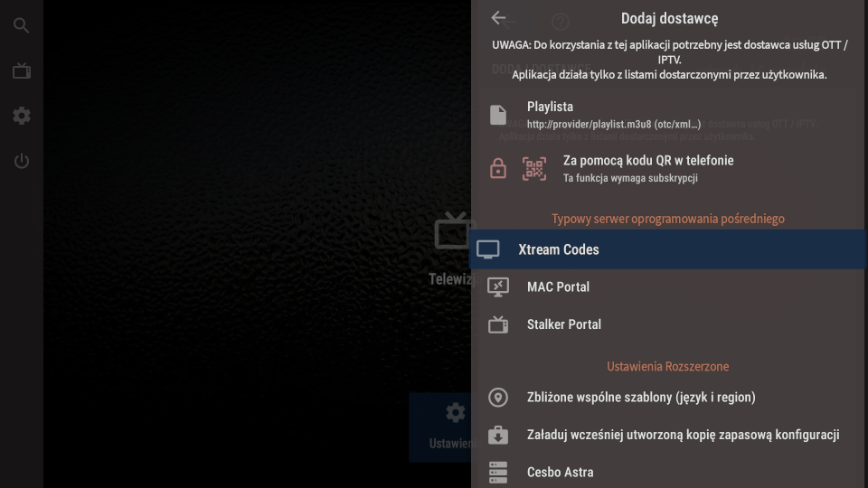868x488 pixels.
Task: Click the backup download icon
Action: click(498, 435)
